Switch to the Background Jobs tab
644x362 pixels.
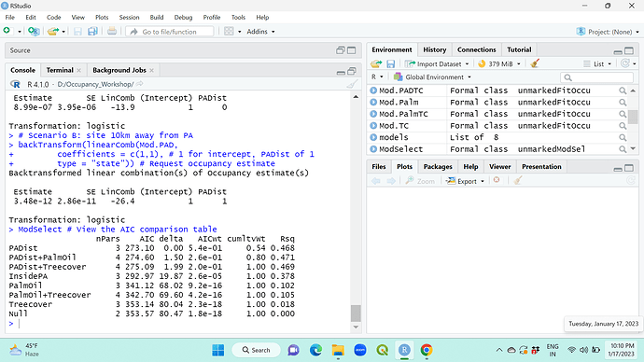[119, 70]
